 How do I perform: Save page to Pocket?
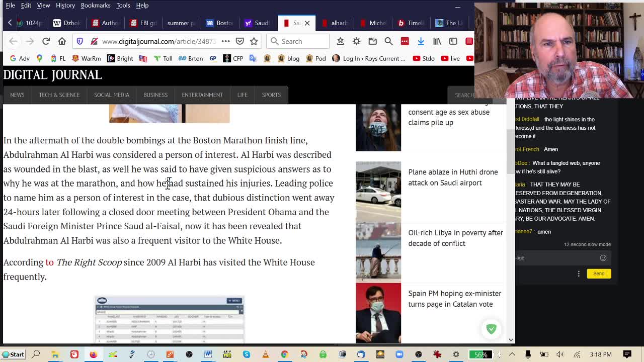click(240, 41)
